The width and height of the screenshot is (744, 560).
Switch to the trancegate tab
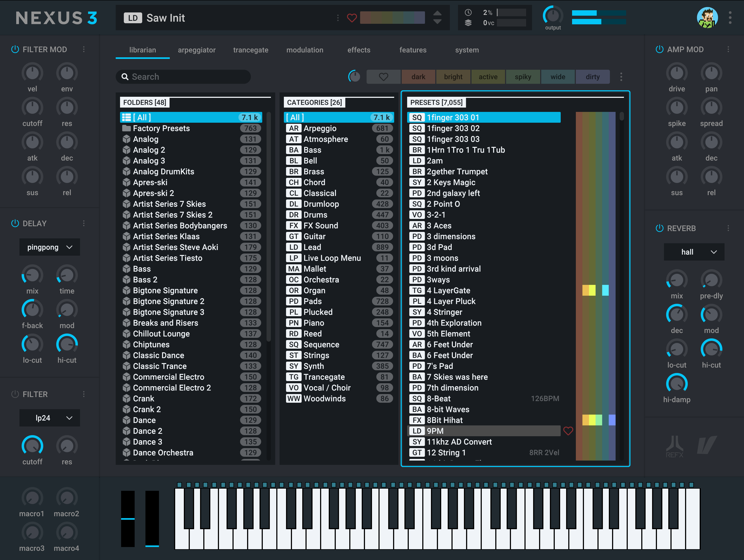point(251,50)
